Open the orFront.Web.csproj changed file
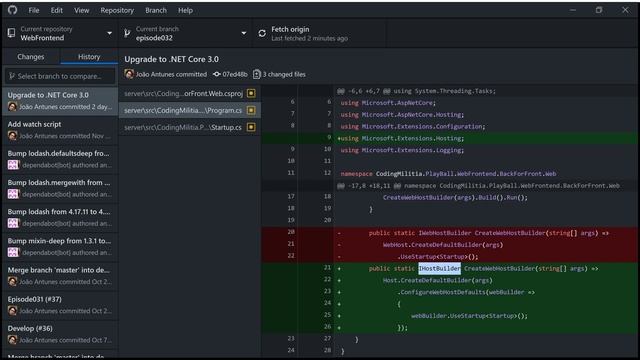This screenshot has width=640, height=360. pos(190,93)
